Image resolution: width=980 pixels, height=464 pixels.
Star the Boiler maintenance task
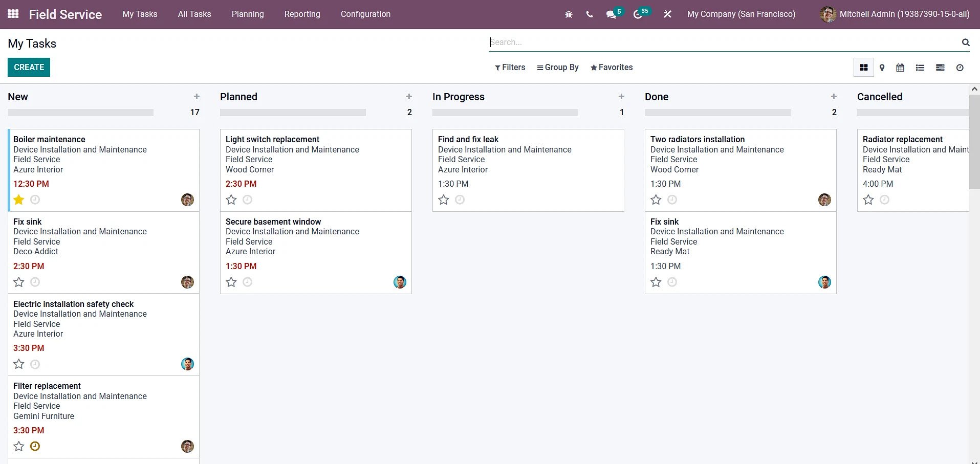[19, 200]
